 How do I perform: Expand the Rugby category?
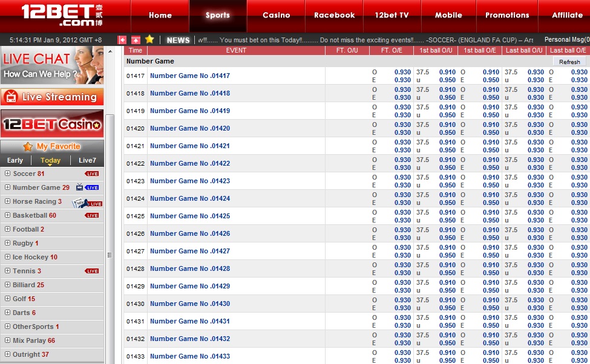(x=7, y=243)
